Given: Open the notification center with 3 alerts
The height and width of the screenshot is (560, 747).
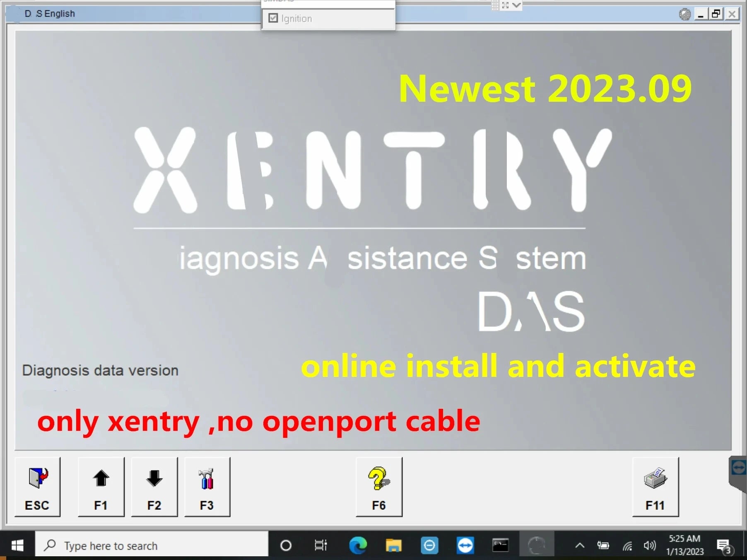Looking at the screenshot, I should (x=724, y=546).
